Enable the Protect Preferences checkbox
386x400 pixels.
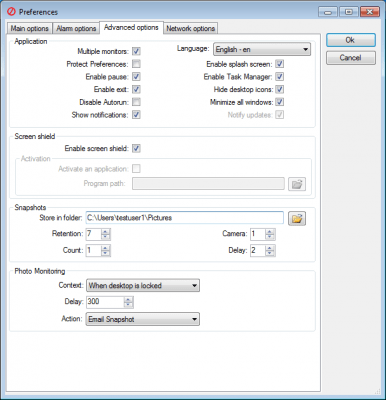(x=136, y=64)
